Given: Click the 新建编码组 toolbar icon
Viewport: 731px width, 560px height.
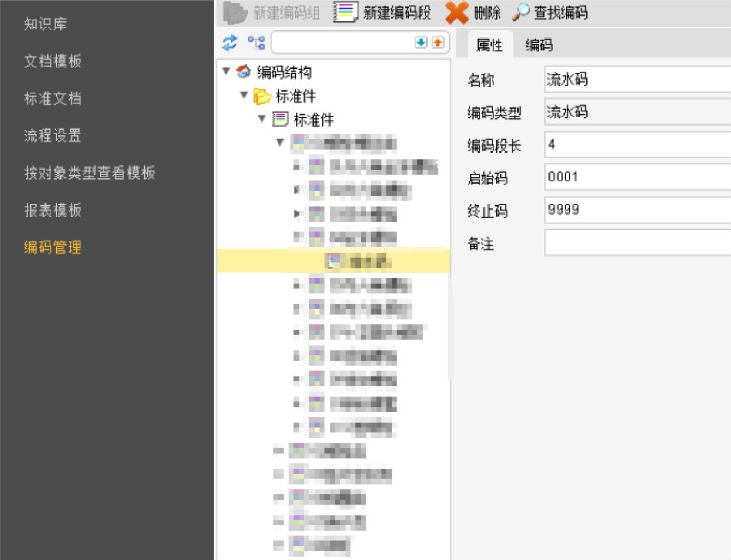Looking at the screenshot, I should click(x=236, y=12).
